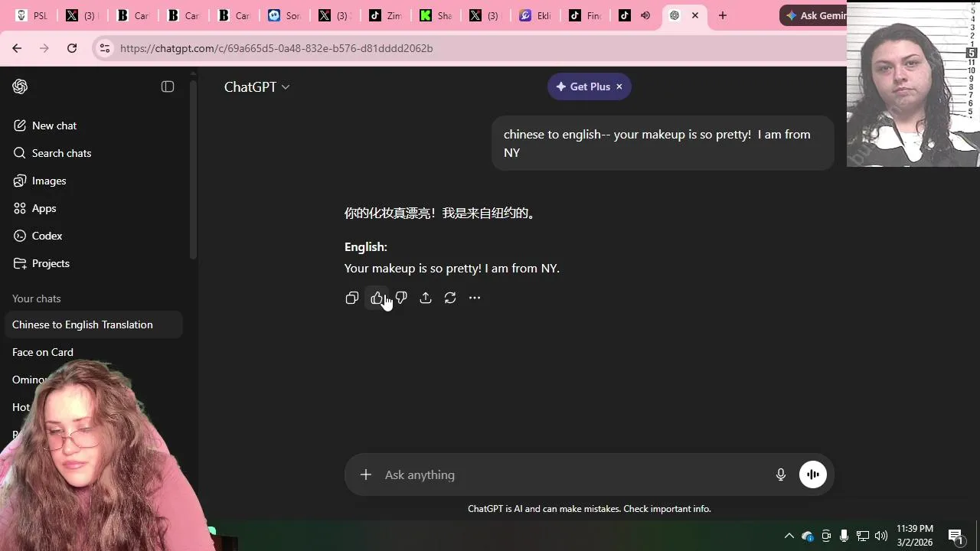Click the ChatGPT can make mistakes disclaimer
Image resolution: width=980 pixels, height=551 pixels.
click(590, 509)
